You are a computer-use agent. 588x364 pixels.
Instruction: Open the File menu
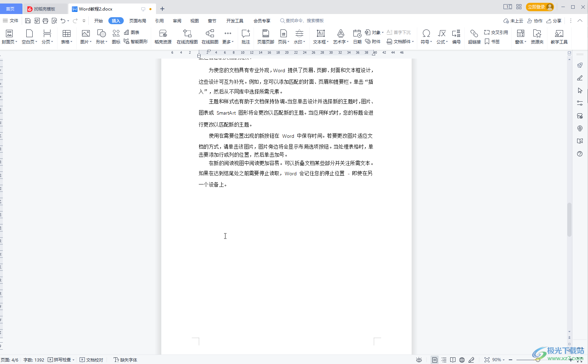pos(11,21)
